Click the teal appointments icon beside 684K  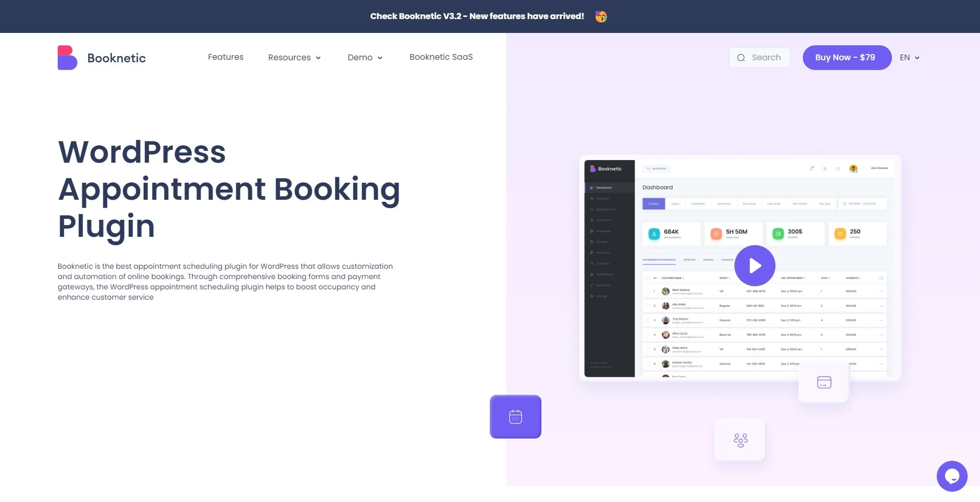[654, 234]
